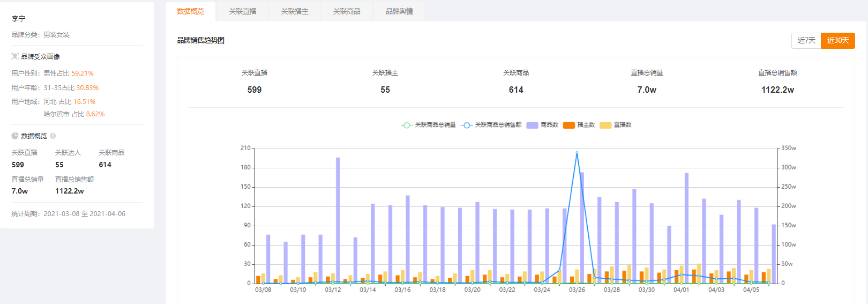Click sidebar 直播总销售额 value 1122.2w

tap(70, 191)
